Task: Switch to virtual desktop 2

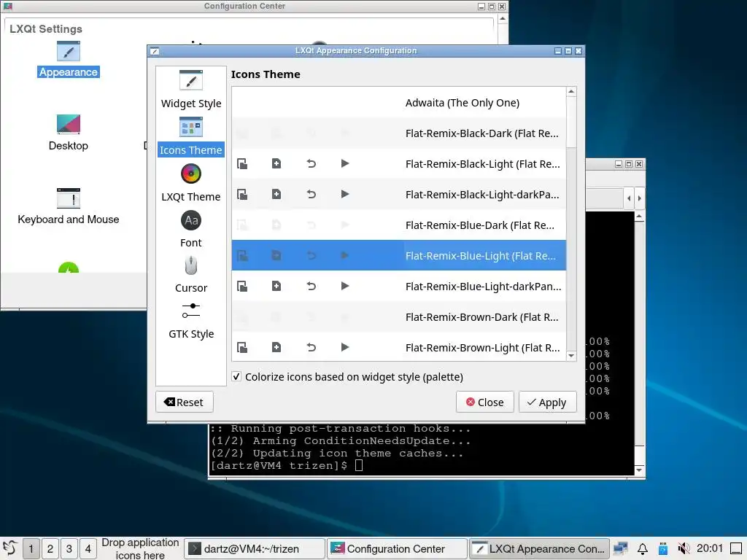Action: point(50,548)
